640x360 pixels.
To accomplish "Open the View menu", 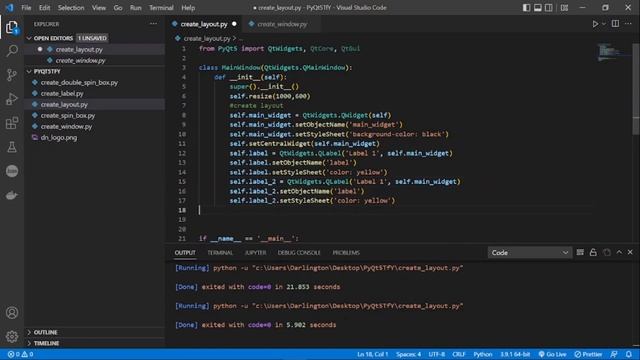I will [x=99, y=8].
